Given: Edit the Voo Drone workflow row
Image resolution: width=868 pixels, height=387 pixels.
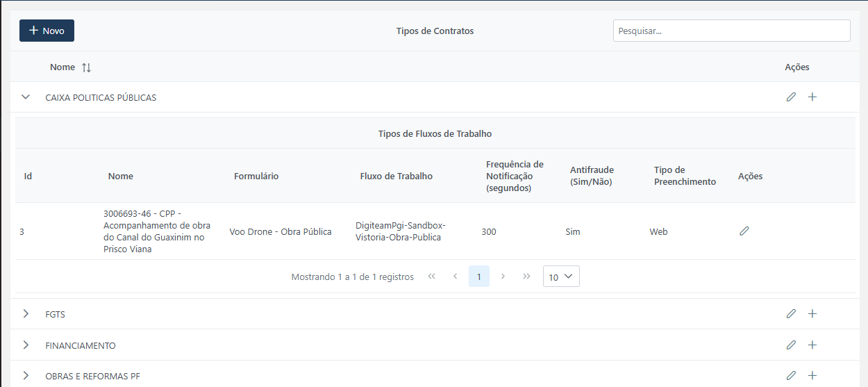Looking at the screenshot, I should (x=744, y=231).
